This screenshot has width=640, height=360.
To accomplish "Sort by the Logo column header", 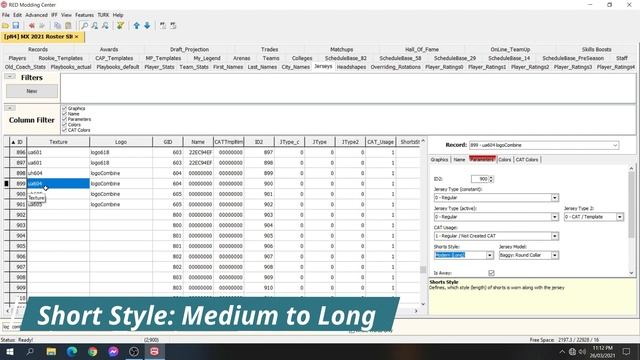I will 121,142.
